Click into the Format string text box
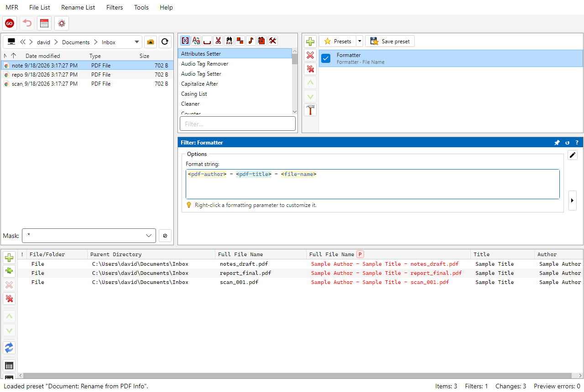This screenshot has height=392, width=584. (x=372, y=184)
